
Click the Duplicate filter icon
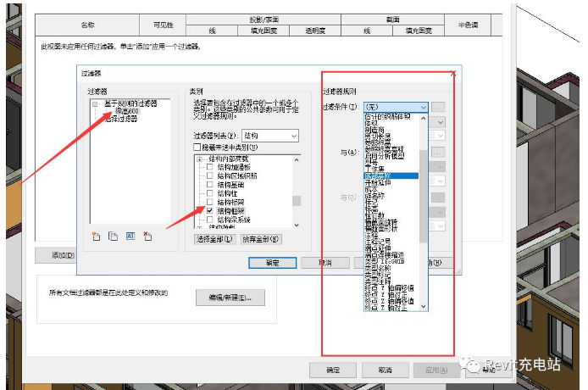click(113, 236)
